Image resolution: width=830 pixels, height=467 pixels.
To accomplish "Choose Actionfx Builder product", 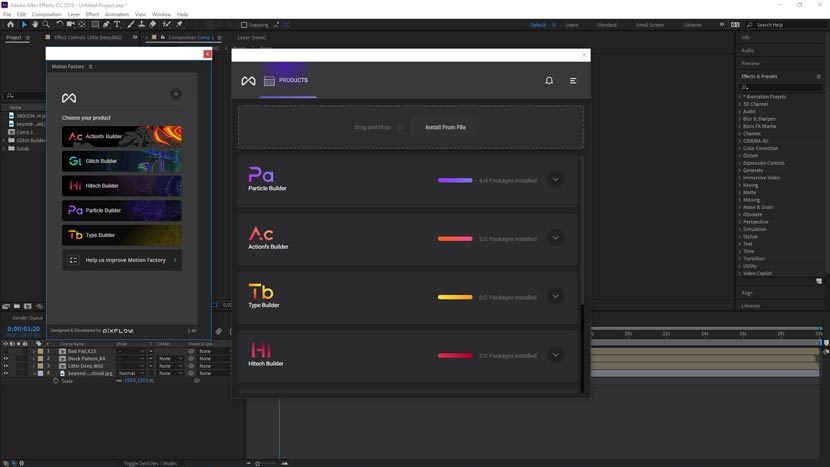I will 122,136.
